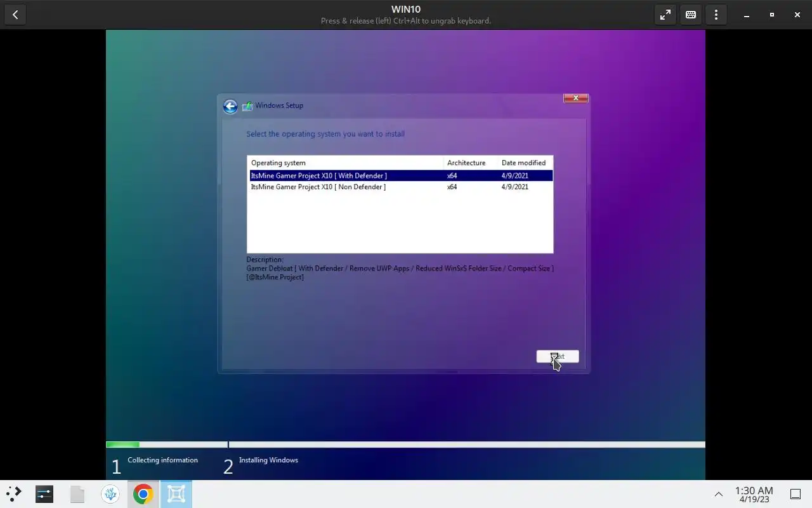Screen dimensions: 812x508
Task: Click the installation progress bar
Action: point(405,444)
